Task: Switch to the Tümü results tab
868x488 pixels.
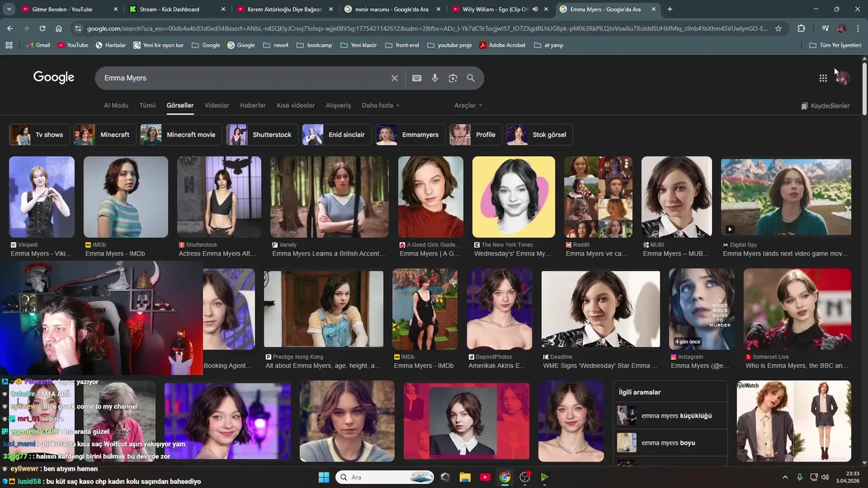Action: 147,105
